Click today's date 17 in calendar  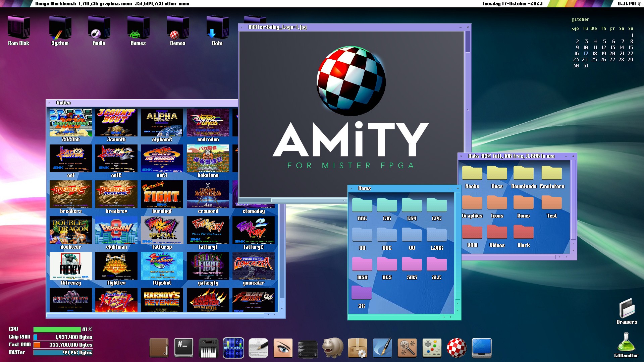tap(585, 54)
